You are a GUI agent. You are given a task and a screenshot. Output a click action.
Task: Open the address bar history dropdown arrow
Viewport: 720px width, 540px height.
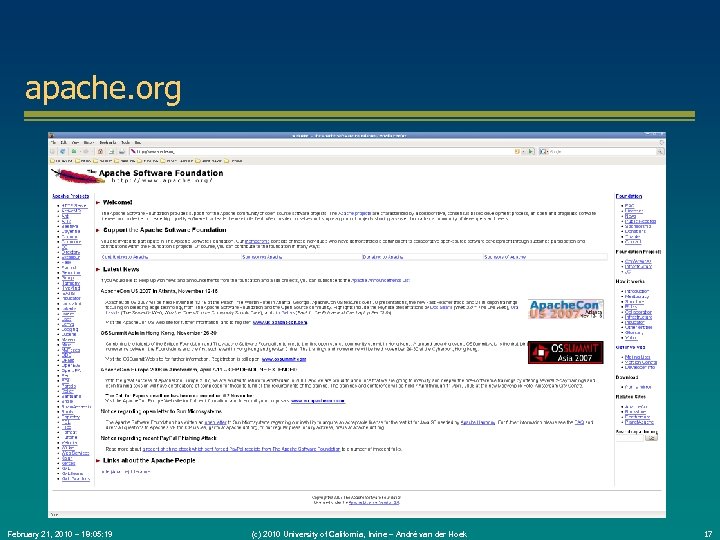click(x=523, y=151)
